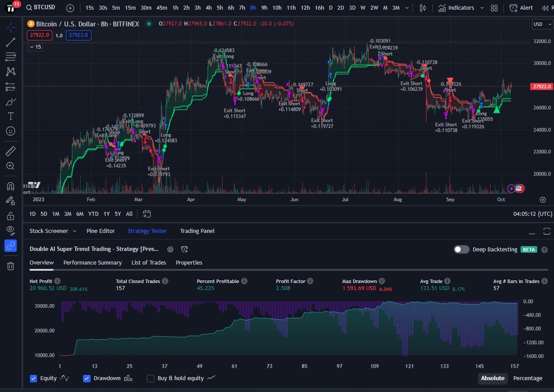Toggle magnet mode for drawings
The height and width of the screenshot is (392, 554).
pyautogui.click(x=11, y=186)
